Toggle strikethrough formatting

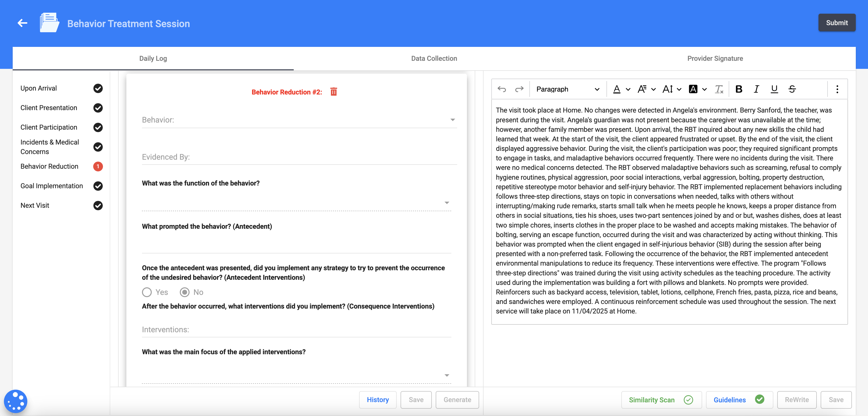792,89
